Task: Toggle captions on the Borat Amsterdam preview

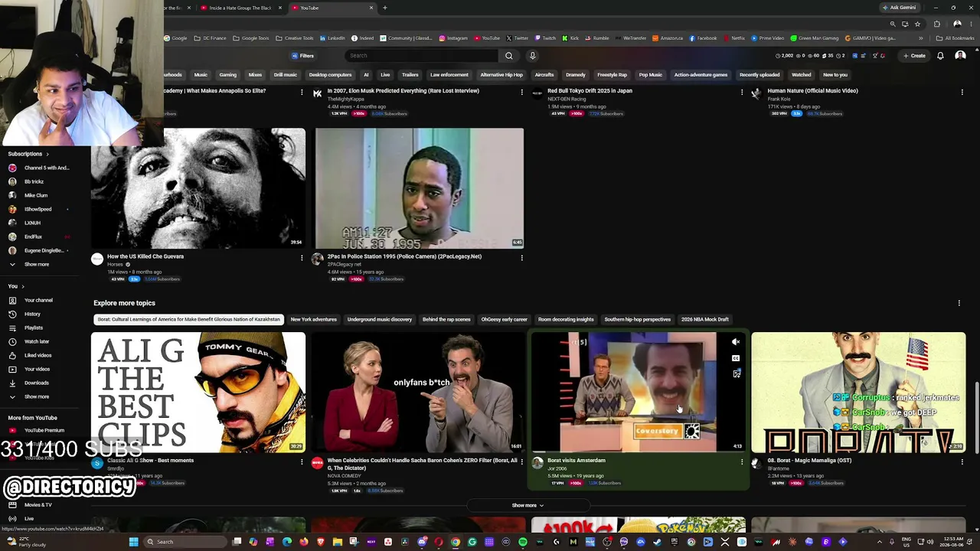Action: click(736, 358)
